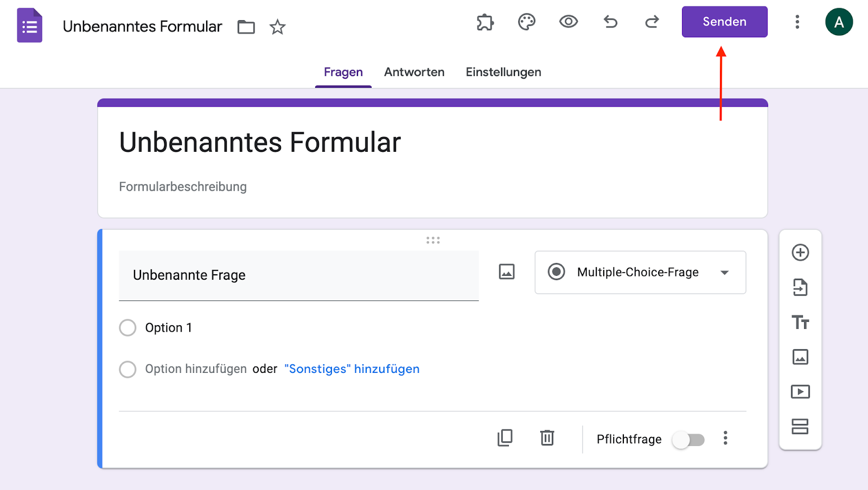Preview the form with eye icon
868x490 pixels.
[568, 22]
